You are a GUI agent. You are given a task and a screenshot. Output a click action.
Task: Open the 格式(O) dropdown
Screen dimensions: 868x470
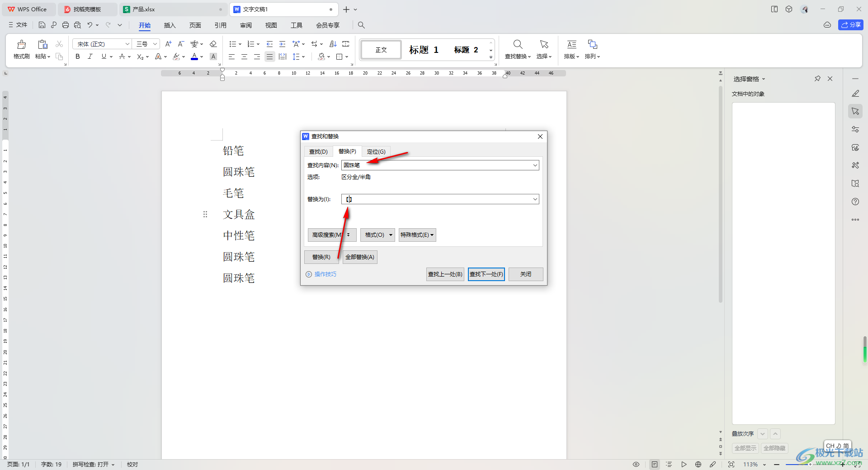click(x=377, y=235)
